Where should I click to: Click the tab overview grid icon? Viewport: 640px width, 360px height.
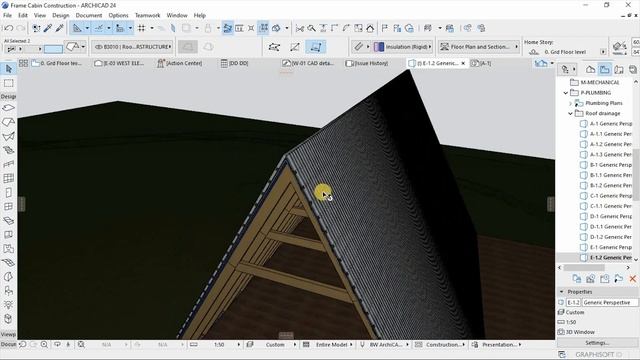coord(23,63)
